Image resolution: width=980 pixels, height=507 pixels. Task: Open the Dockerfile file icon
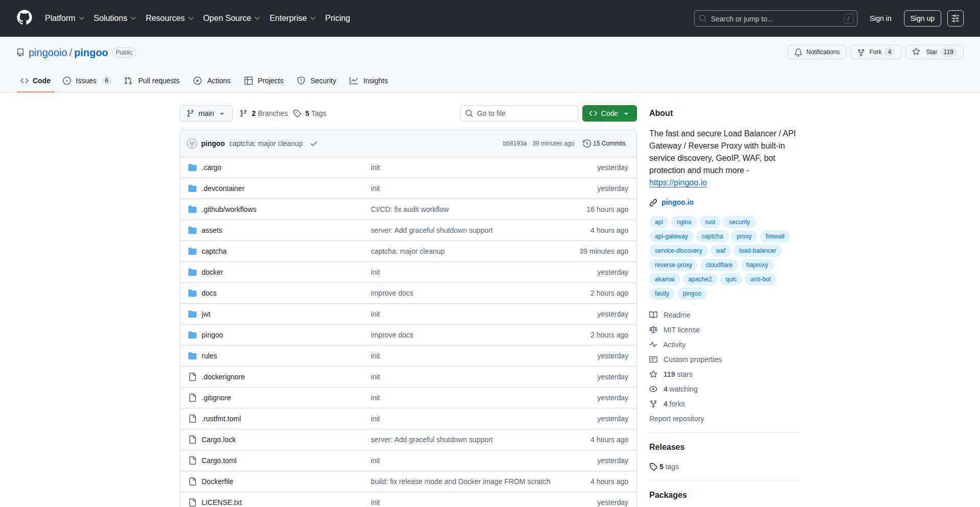[x=192, y=481]
